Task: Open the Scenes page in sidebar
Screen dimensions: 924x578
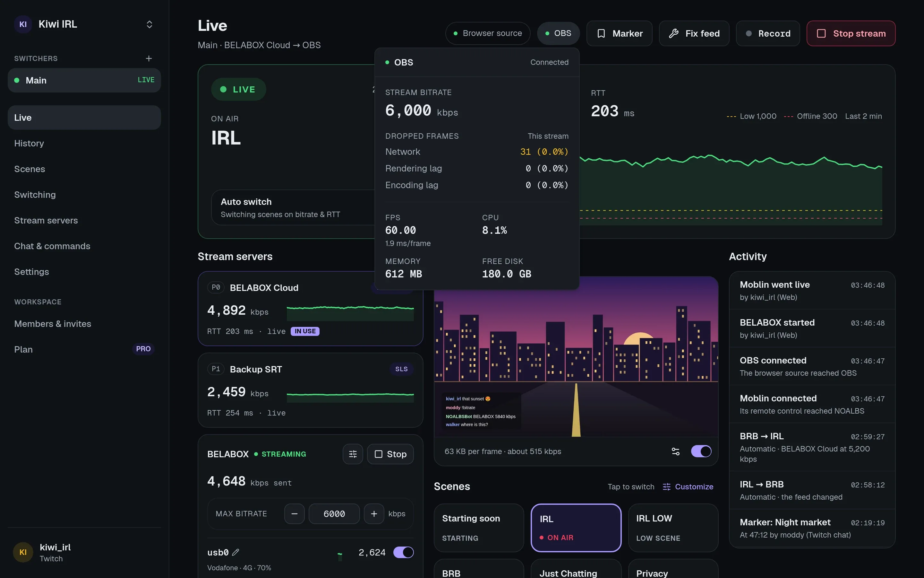Action: click(84, 169)
